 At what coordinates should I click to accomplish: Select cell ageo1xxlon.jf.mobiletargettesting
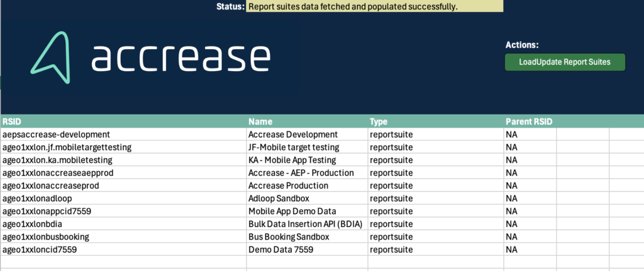click(123, 147)
